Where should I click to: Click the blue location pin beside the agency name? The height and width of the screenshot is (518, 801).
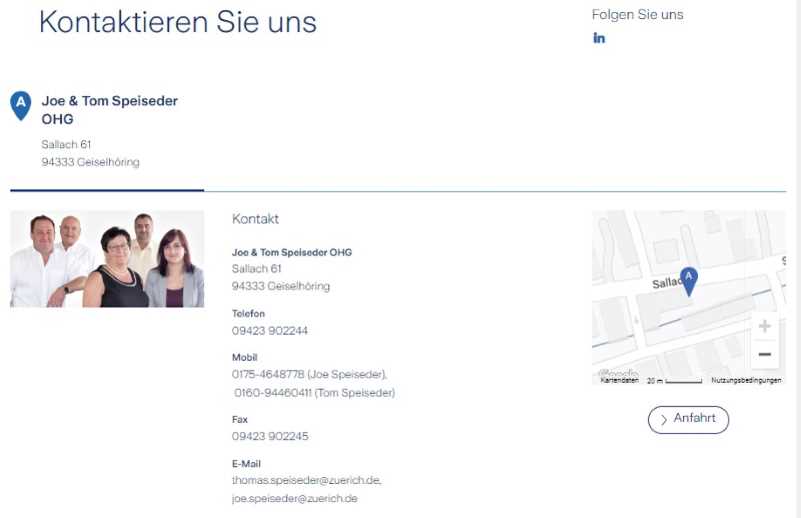point(20,103)
